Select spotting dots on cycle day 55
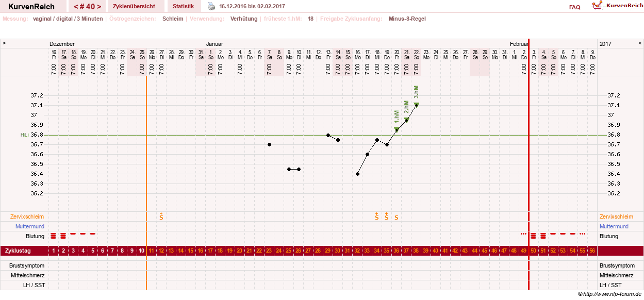 [583, 234]
